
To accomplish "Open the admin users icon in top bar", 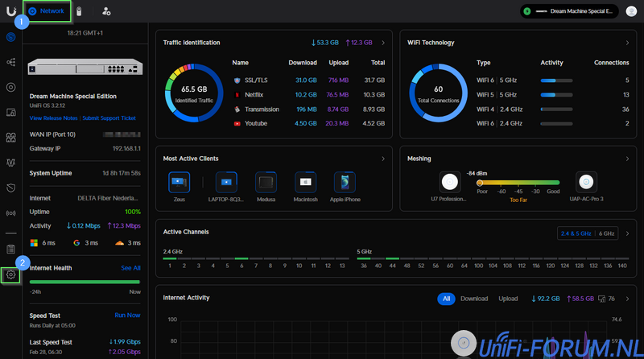I will tap(107, 11).
